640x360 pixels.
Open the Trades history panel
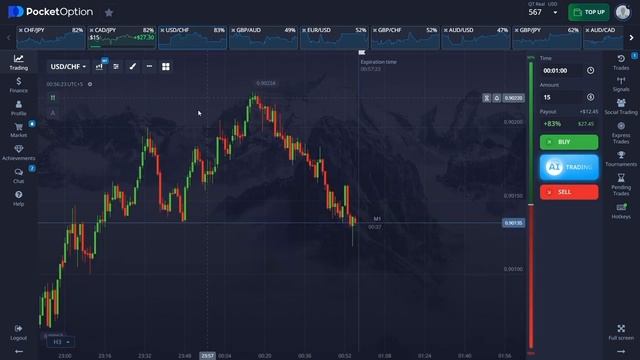(x=621, y=62)
